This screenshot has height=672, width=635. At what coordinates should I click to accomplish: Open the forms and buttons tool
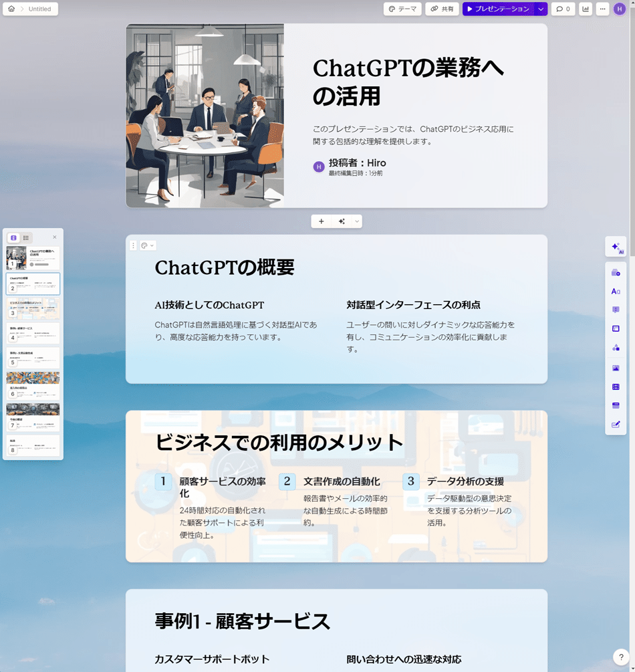pos(616,425)
